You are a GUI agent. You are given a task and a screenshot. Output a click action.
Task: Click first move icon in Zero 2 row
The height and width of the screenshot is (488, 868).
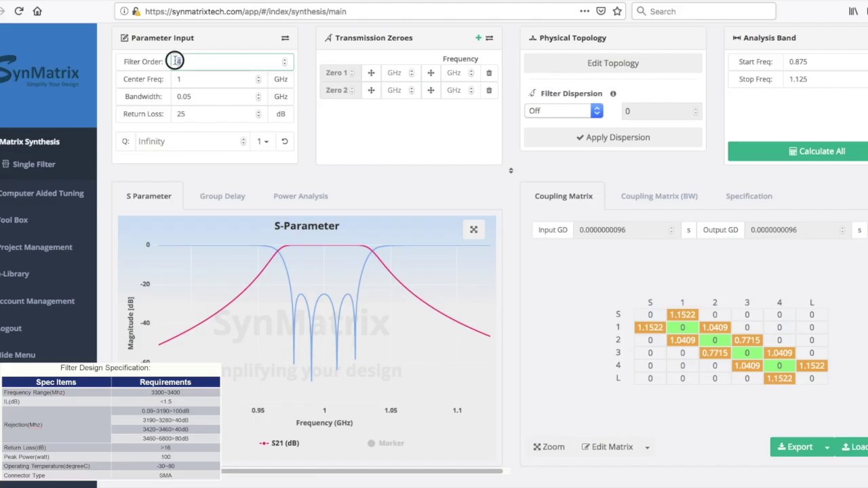click(371, 90)
